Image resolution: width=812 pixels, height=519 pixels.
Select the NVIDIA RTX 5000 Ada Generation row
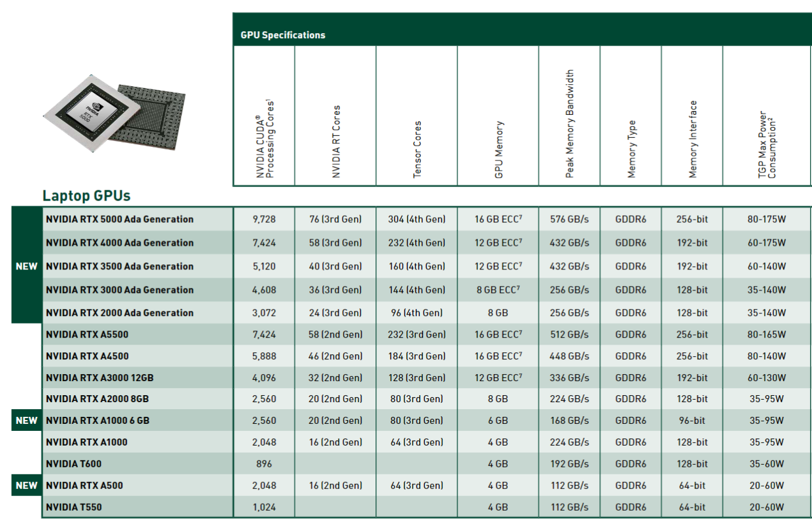click(119, 219)
